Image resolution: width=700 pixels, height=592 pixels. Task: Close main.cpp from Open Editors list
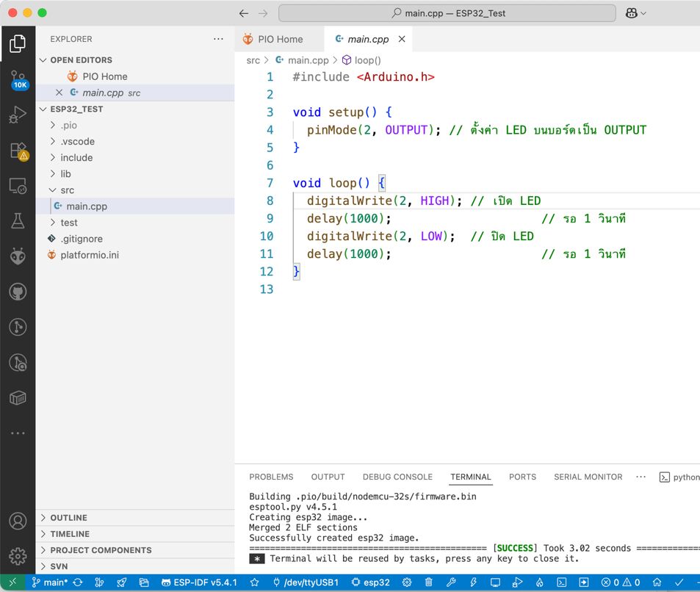coord(59,93)
